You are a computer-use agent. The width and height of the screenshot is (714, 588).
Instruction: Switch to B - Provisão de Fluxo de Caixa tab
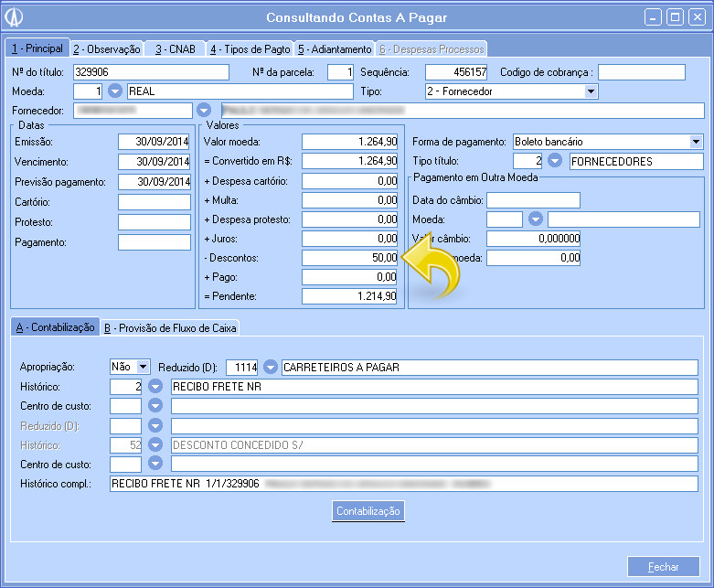tap(169, 327)
